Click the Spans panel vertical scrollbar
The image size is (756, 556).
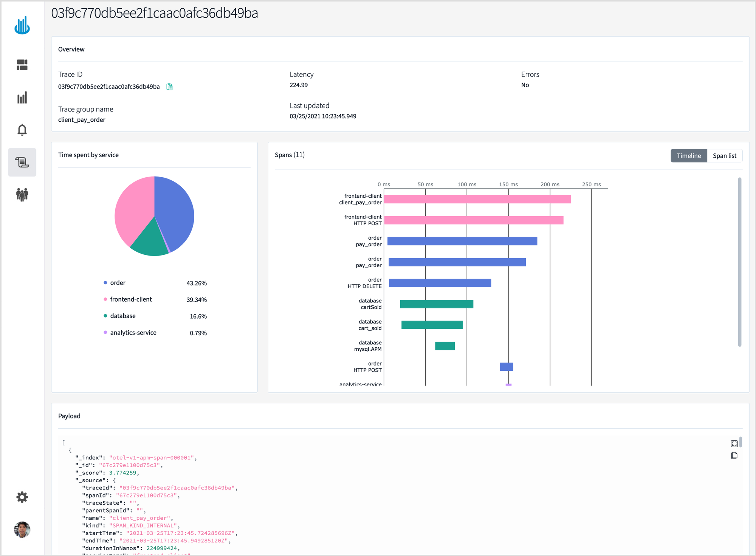coord(739,262)
